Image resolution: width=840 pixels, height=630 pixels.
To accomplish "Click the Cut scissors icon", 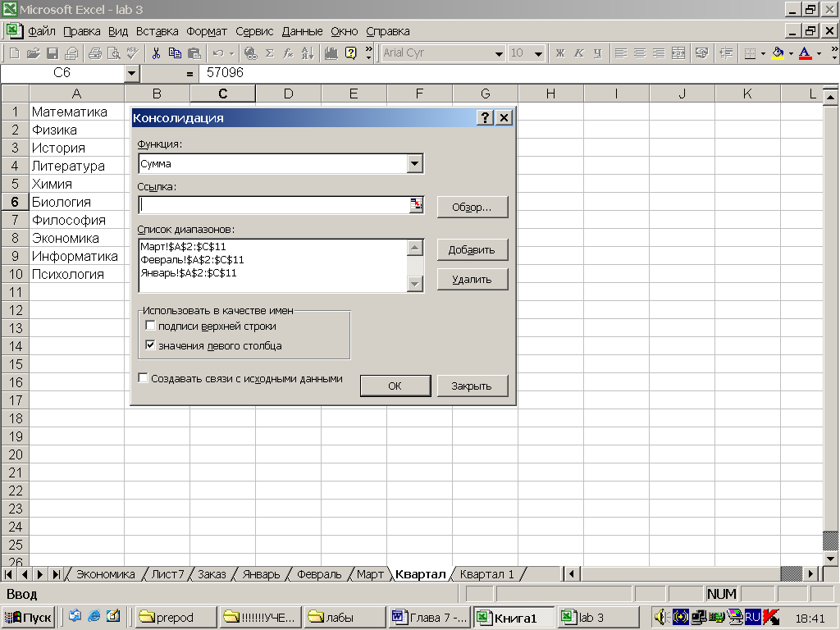I will [x=156, y=53].
